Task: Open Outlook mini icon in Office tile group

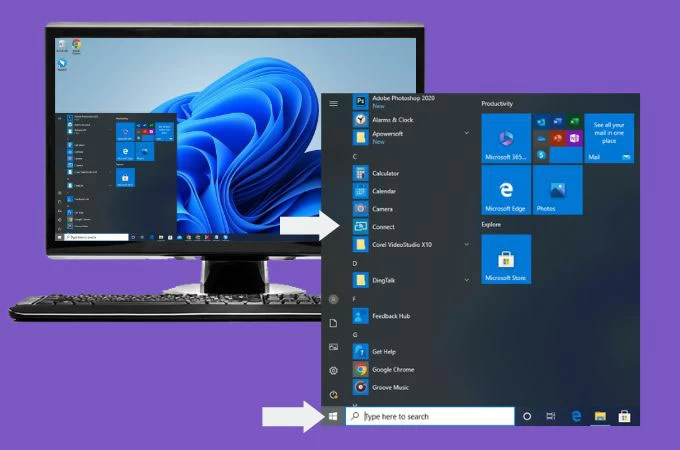Action: tap(541, 122)
